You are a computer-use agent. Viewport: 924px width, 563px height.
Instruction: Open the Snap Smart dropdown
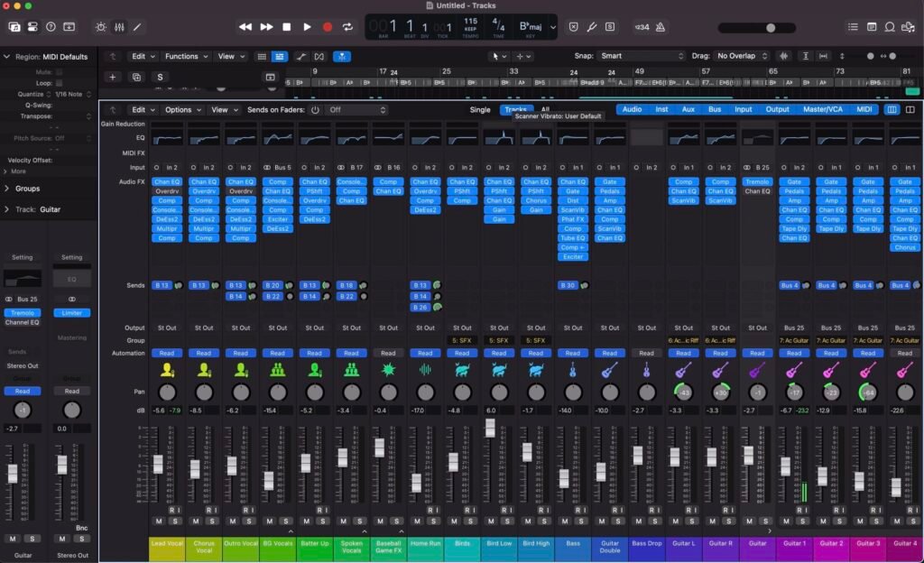coord(642,56)
